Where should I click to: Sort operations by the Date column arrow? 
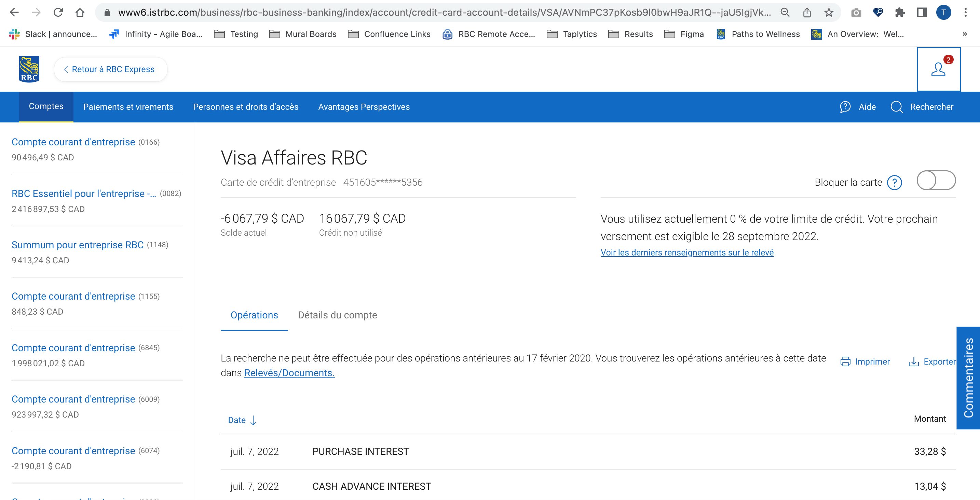[x=253, y=420]
